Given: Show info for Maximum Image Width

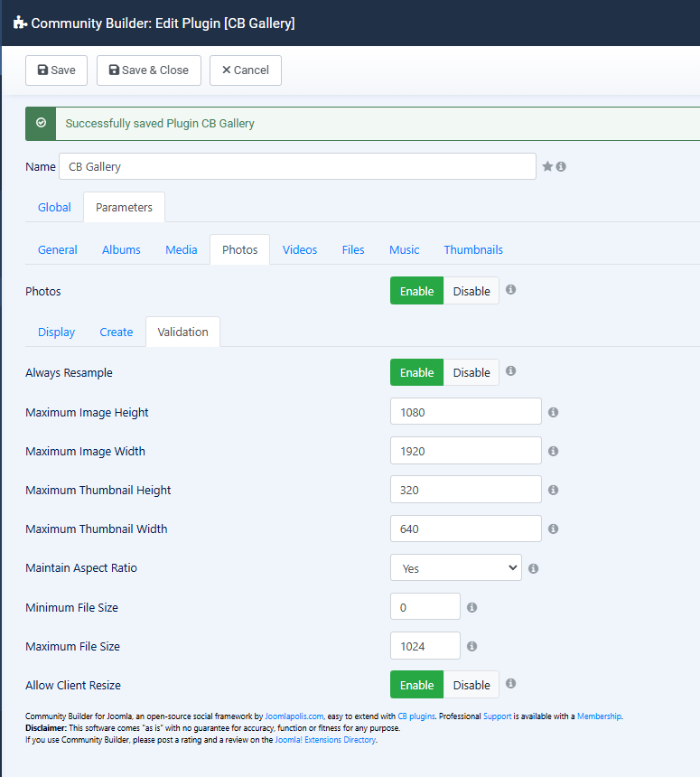Looking at the screenshot, I should 554,451.
